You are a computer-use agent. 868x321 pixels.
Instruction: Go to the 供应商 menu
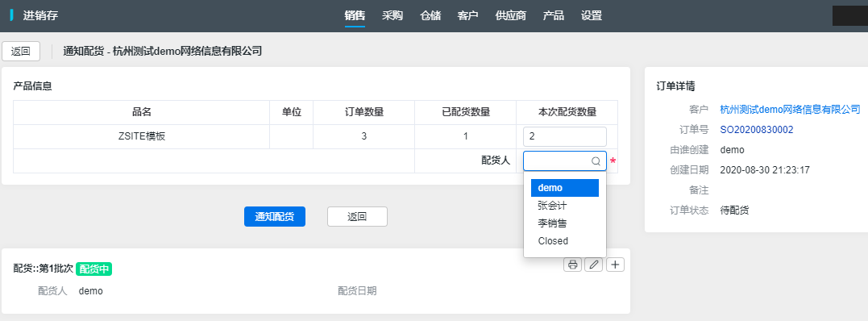pyautogui.click(x=510, y=15)
